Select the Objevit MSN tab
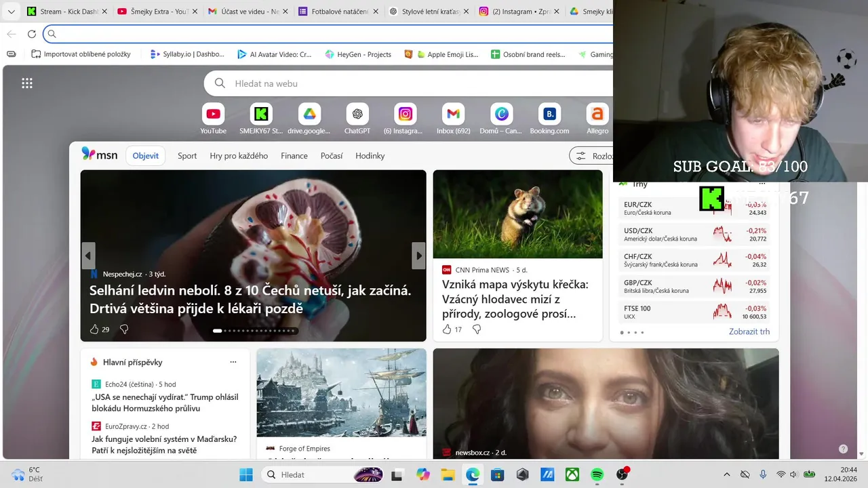This screenshot has height=488, width=868. [x=145, y=156]
